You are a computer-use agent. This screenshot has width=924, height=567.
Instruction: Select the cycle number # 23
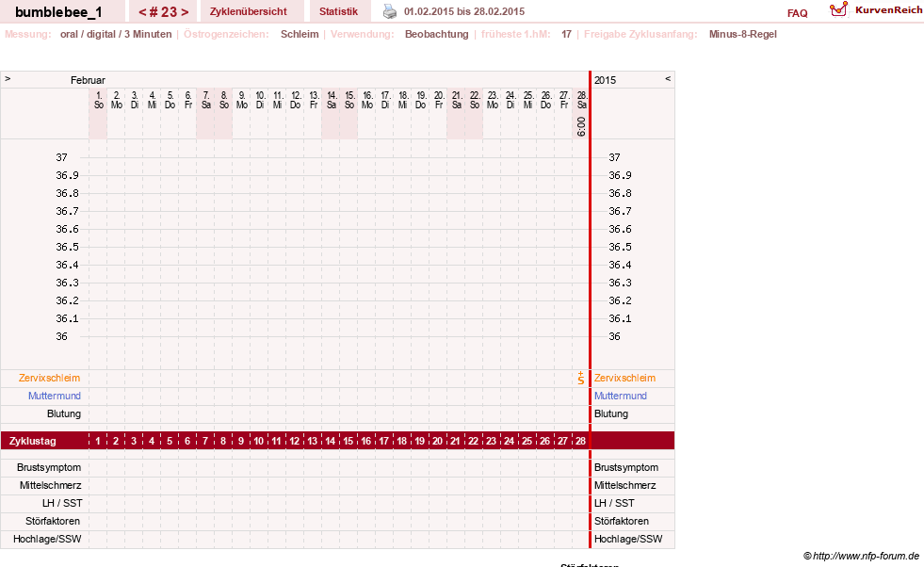[163, 12]
